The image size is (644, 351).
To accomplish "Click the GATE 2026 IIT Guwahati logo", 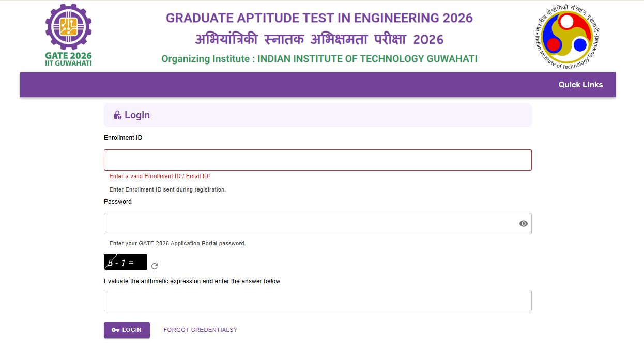I will (68, 34).
